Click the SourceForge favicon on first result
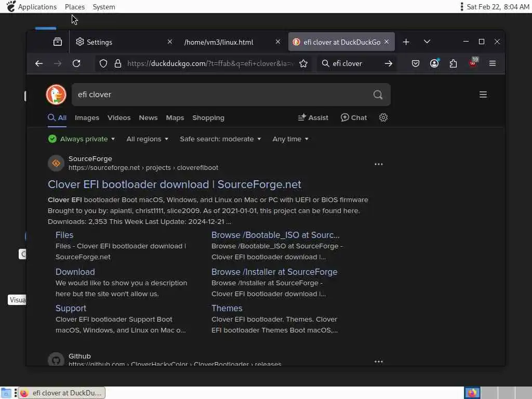 56,163
